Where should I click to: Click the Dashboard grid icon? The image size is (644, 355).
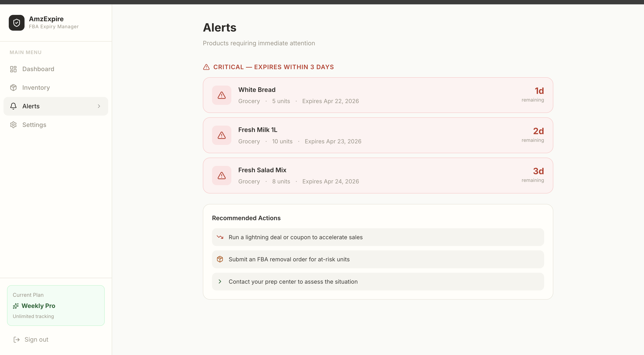pos(13,69)
